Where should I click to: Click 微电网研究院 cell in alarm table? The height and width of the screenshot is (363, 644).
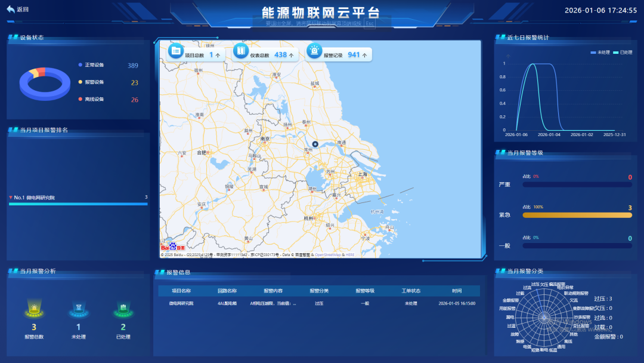181,303
